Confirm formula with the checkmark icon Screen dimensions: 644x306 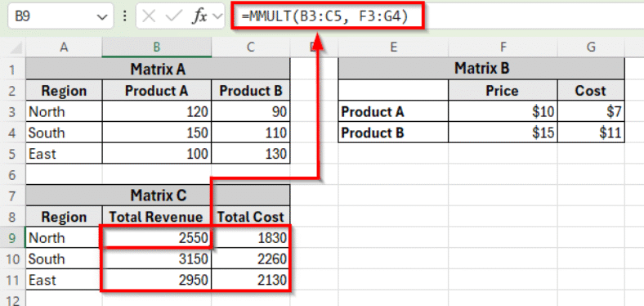(173, 16)
